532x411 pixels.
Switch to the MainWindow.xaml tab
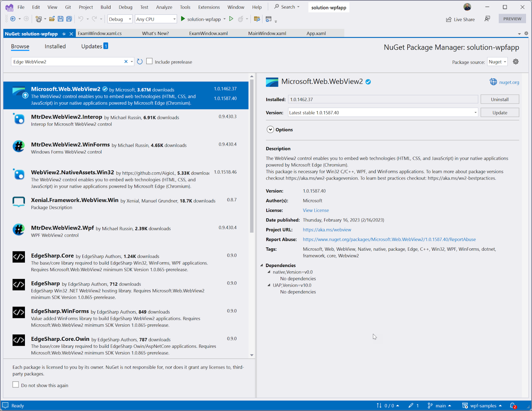(267, 33)
